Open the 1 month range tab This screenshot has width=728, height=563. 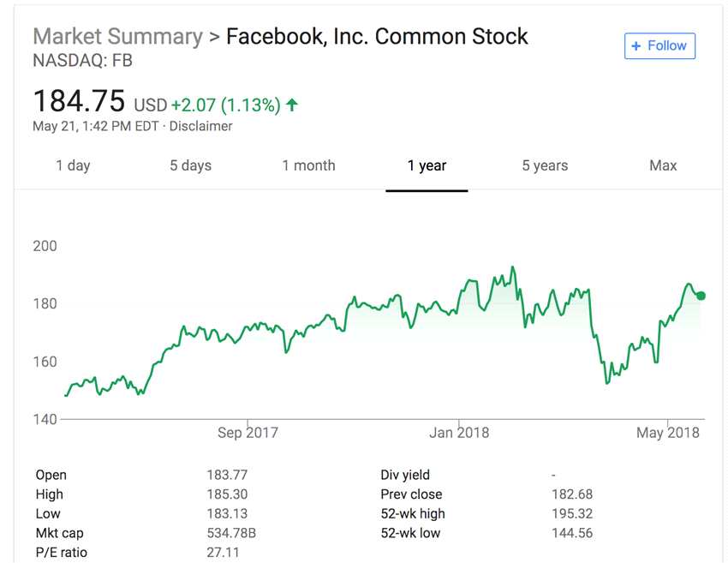pyautogui.click(x=308, y=165)
